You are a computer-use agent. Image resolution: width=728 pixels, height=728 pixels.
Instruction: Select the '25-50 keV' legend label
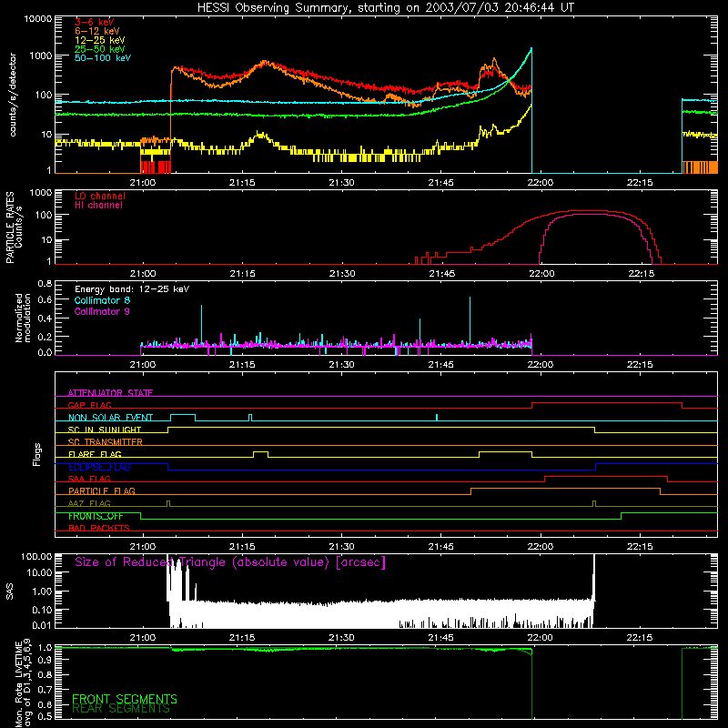[x=99, y=49]
